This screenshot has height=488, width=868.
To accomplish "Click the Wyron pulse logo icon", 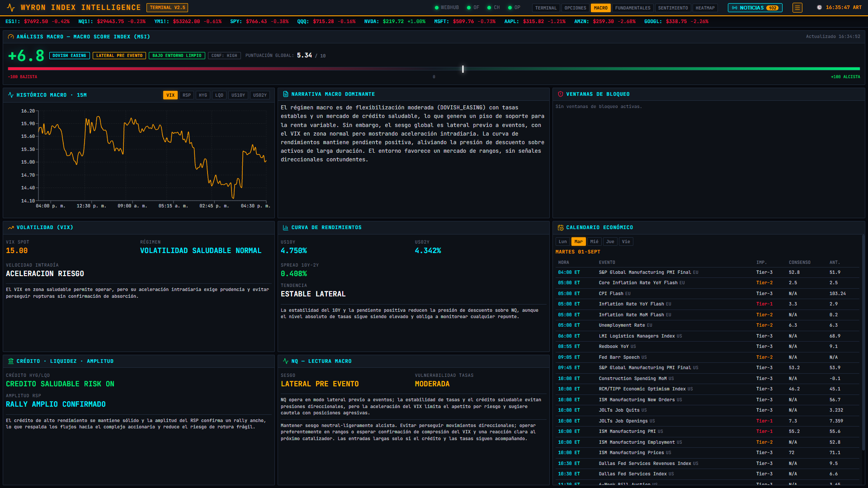I will (11, 8).
